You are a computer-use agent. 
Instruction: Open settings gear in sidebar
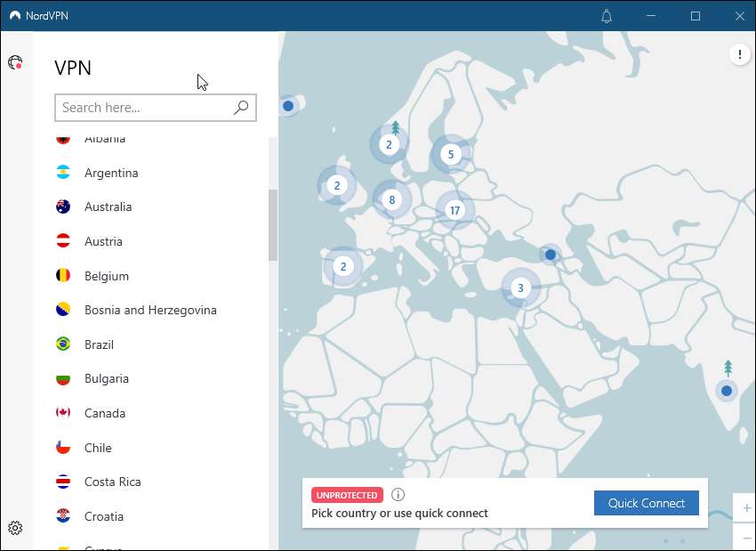(15, 528)
